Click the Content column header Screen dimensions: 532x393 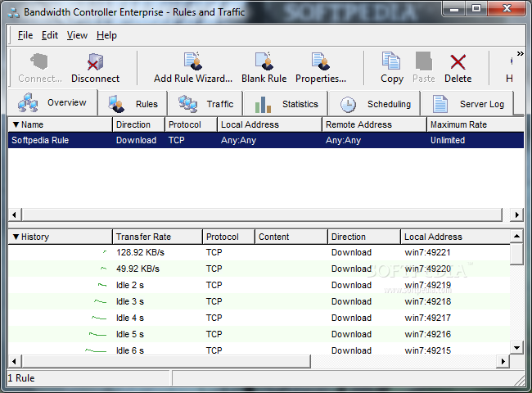(291, 237)
